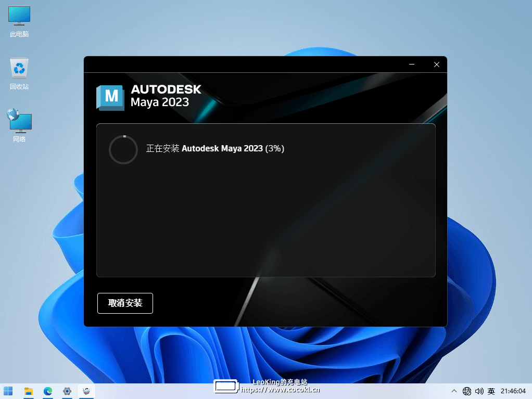Click the Maya M logo icon
The width and height of the screenshot is (532, 399).
click(x=110, y=98)
